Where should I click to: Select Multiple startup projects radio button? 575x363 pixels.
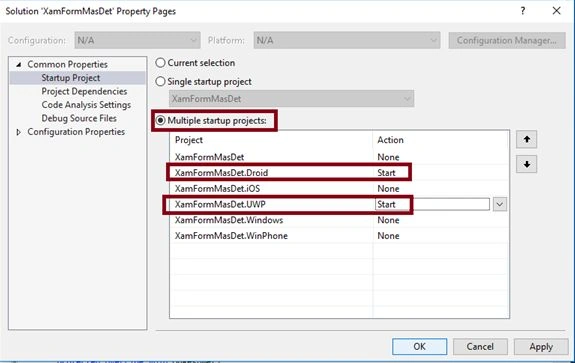[x=160, y=120]
